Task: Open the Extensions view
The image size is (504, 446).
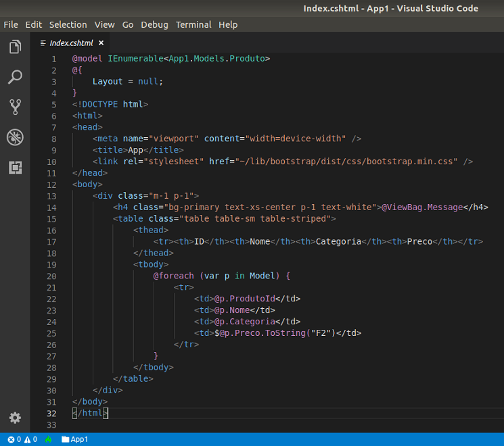Action: tap(15, 168)
